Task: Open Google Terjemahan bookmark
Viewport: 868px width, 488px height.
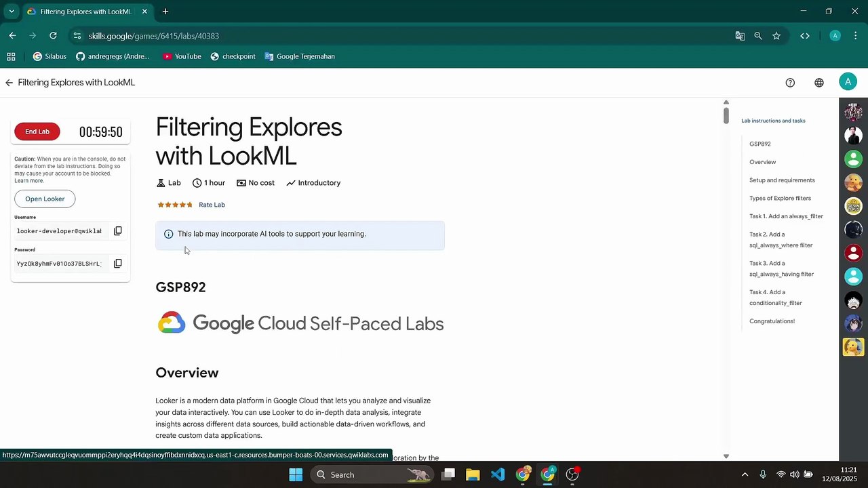Action: click(x=299, y=56)
